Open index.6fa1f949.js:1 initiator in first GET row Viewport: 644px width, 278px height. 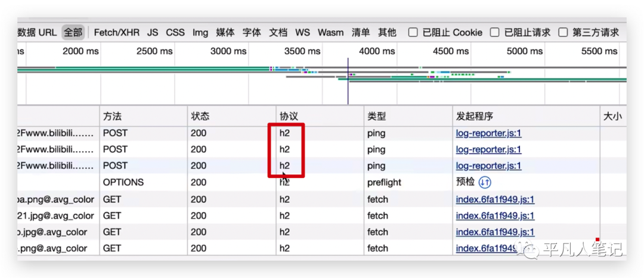pyautogui.click(x=495, y=199)
